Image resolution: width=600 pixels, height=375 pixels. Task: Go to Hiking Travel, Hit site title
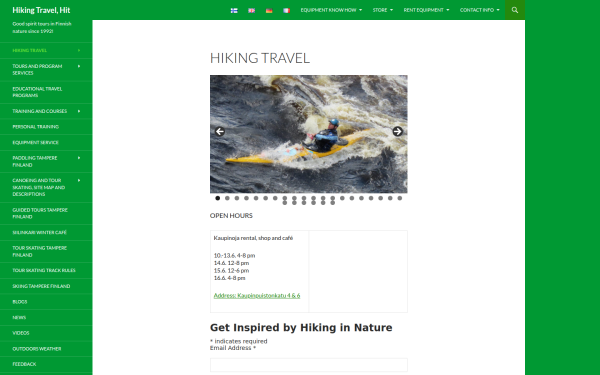[x=41, y=10]
